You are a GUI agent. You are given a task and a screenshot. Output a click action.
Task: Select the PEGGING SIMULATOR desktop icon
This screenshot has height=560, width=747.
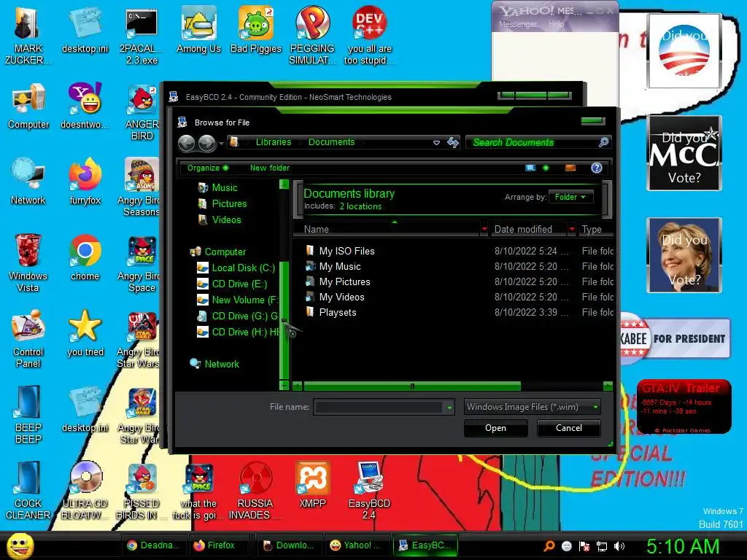[x=312, y=35]
